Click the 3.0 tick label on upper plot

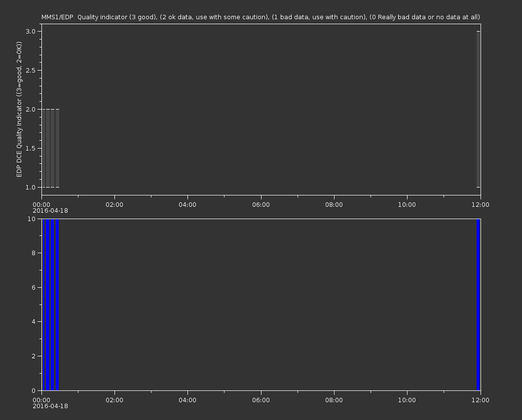pos(31,31)
